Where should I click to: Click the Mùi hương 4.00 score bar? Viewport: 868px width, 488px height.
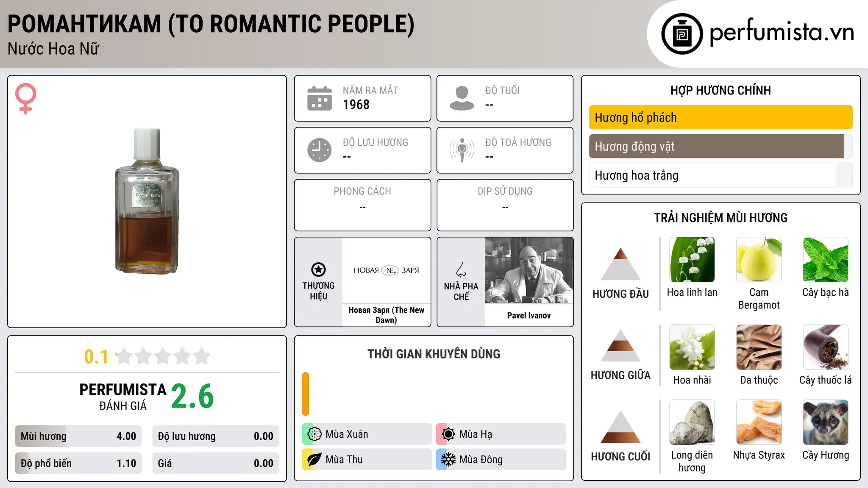[x=78, y=436]
